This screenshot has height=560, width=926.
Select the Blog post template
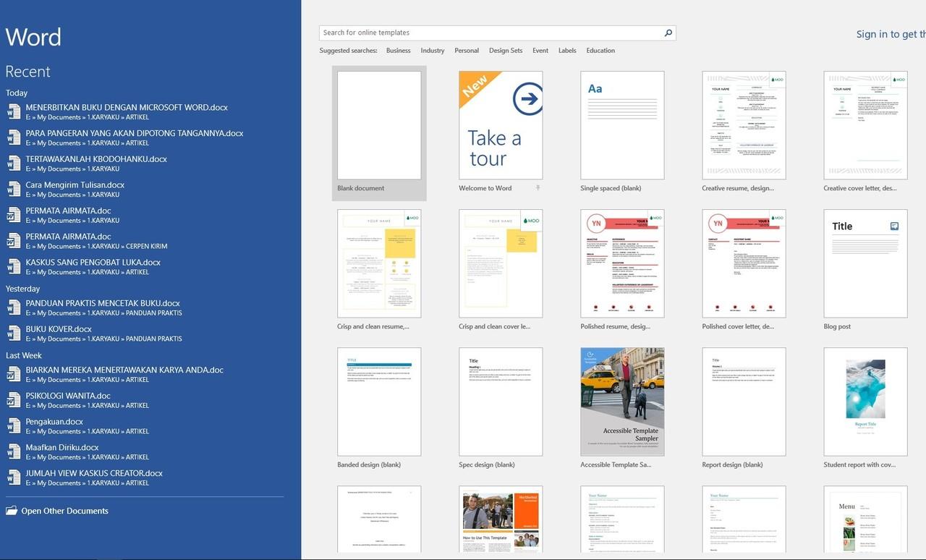(865, 263)
